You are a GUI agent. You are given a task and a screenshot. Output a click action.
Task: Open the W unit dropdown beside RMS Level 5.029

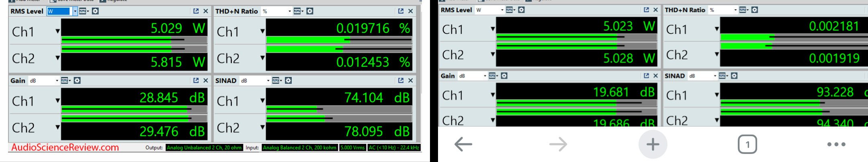75,11
